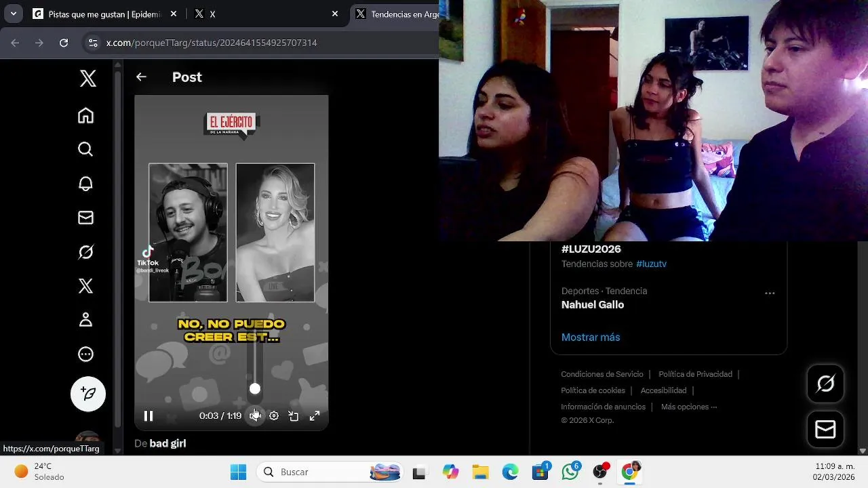Click Mostrar más in trends
868x488 pixels.
tap(591, 337)
